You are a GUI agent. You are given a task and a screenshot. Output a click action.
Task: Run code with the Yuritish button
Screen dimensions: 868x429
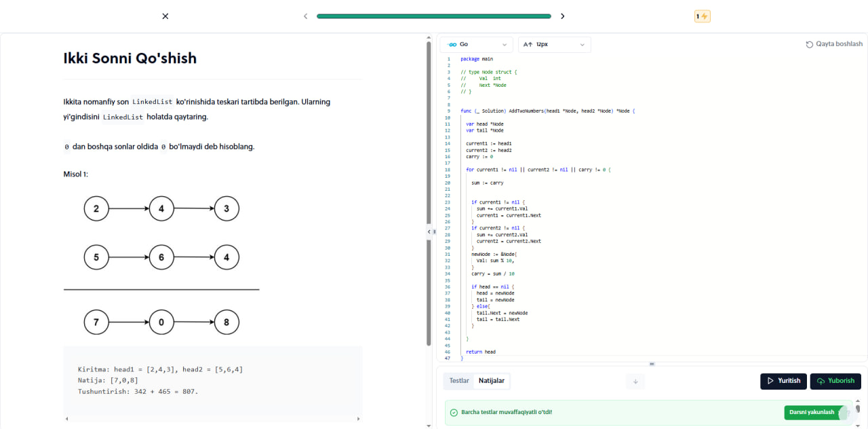pos(784,381)
